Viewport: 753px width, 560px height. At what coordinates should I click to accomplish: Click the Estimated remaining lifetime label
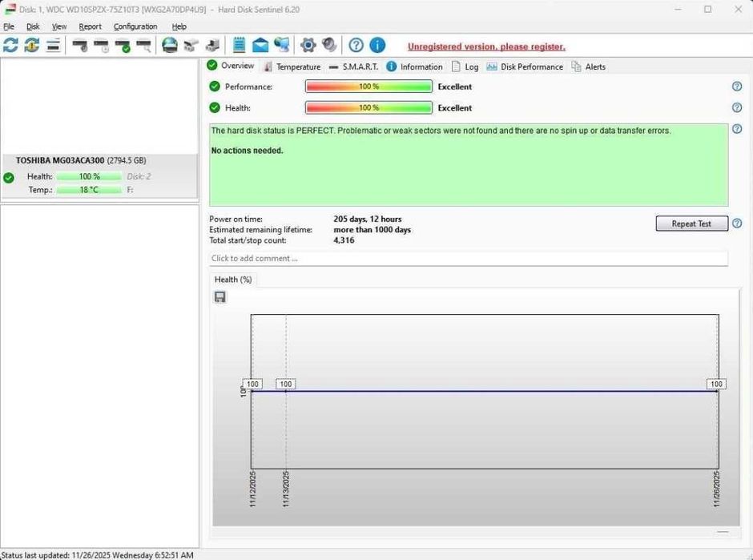pyautogui.click(x=260, y=230)
